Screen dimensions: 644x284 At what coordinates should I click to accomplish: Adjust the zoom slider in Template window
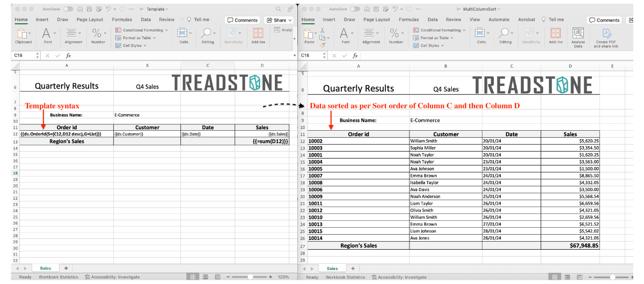[x=251, y=277]
